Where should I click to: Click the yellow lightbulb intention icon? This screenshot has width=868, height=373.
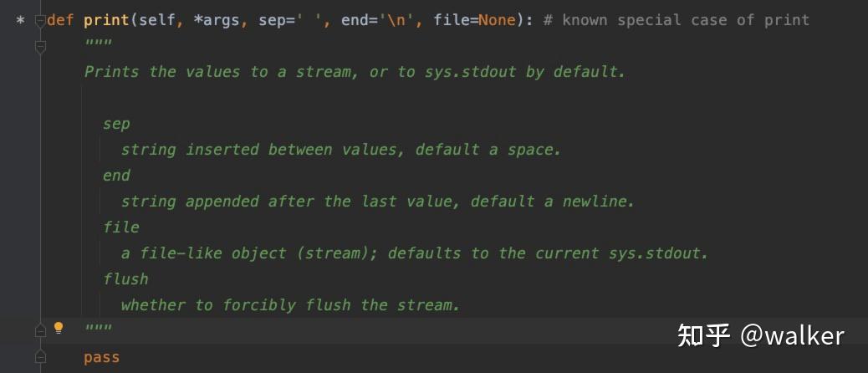click(x=59, y=328)
